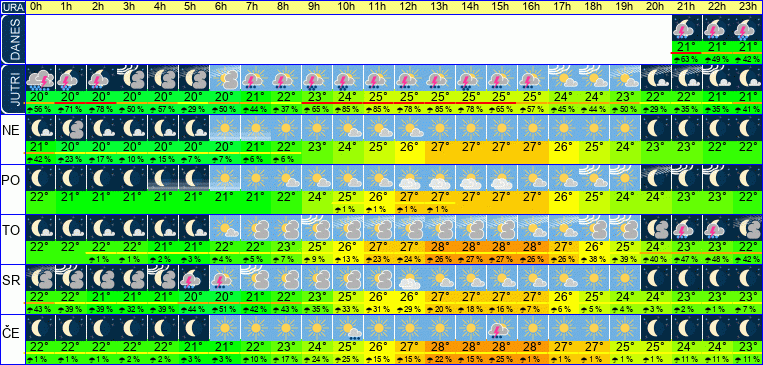Image resolution: width=763 pixels, height=365 pixels.
Task: Click the JUTRI 10h 85 % precipitation value
Action: 348,110
